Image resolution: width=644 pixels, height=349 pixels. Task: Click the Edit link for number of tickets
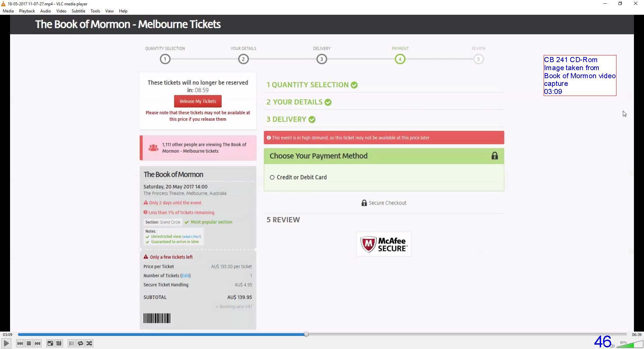185,276
